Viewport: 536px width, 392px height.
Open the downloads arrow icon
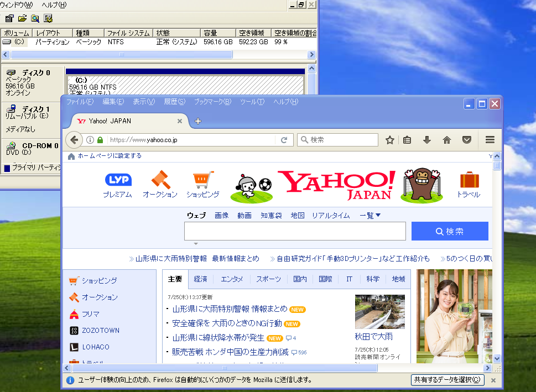pyautogui.click(x=426, y=140)
